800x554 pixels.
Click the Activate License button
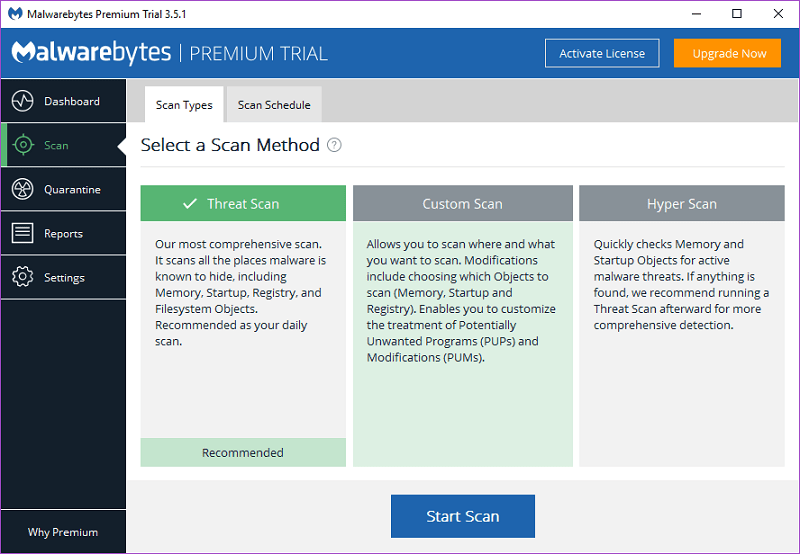pos(602,53)
